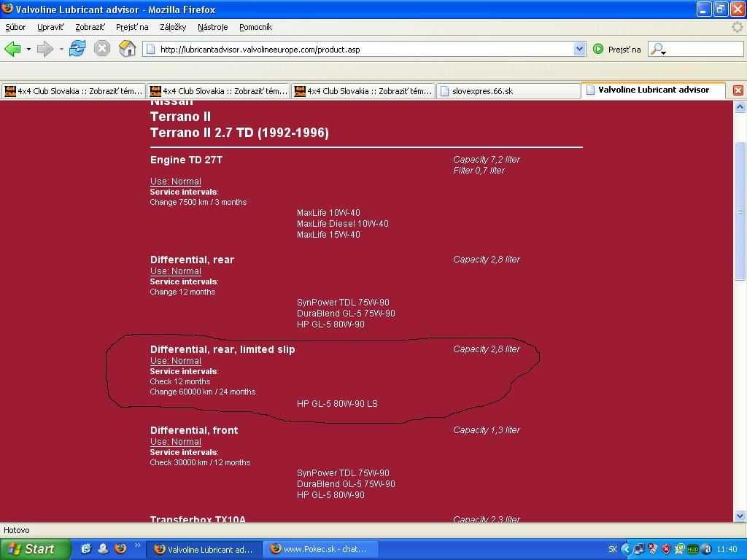Click the page scrollbar up arrow
This screenshot has width=747, height=560.
[x=740, y=107]
